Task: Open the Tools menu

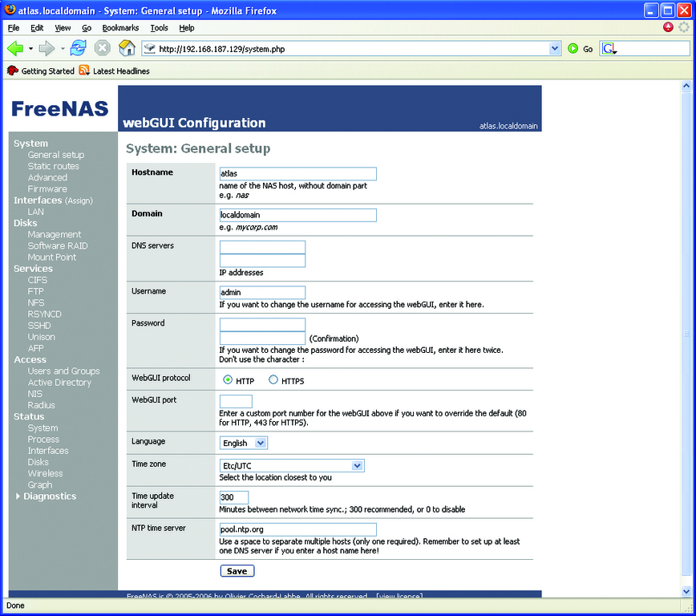Action: tap(159, 28)
